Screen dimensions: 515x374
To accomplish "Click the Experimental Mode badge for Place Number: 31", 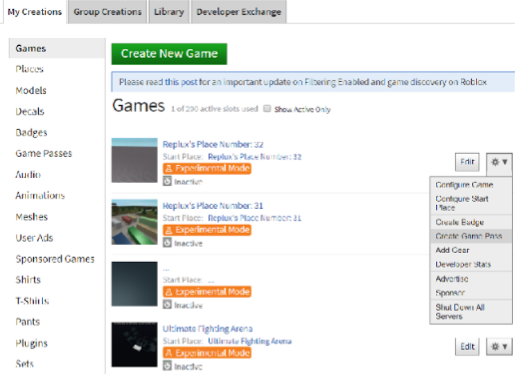I will click(x=207, y=230).
